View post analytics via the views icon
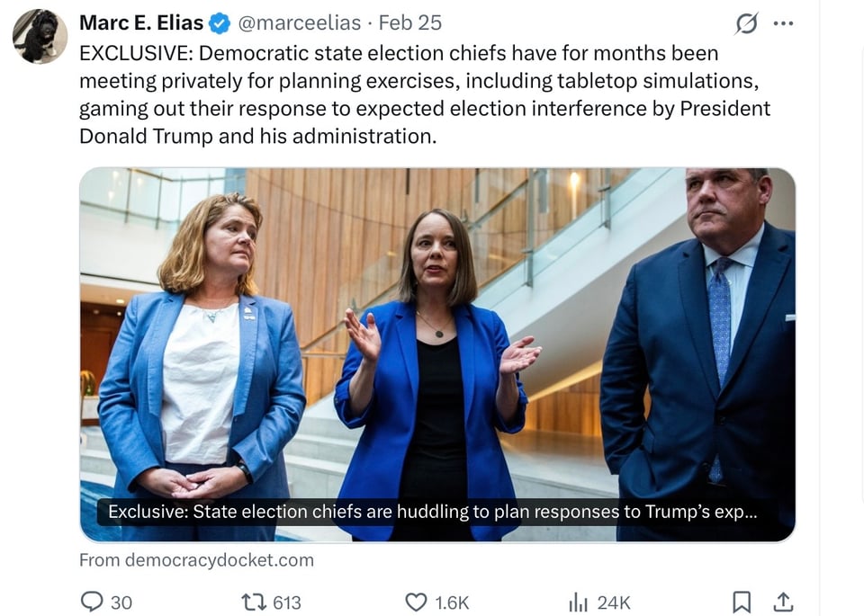Screen dimensions: 864x616 (x=577, y=603)
